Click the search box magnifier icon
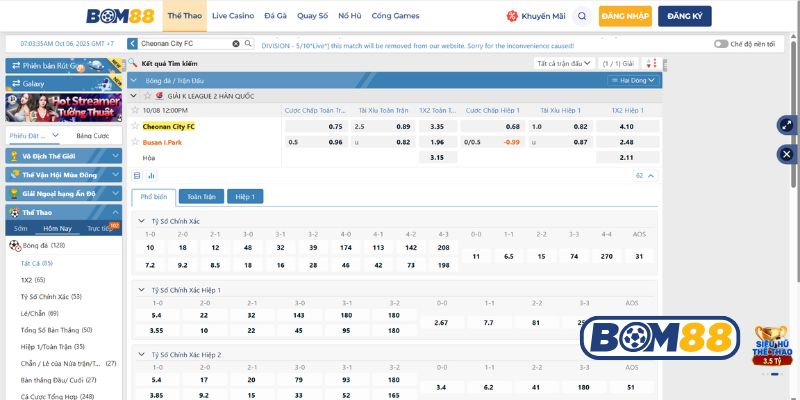 (x=248, y=44)
